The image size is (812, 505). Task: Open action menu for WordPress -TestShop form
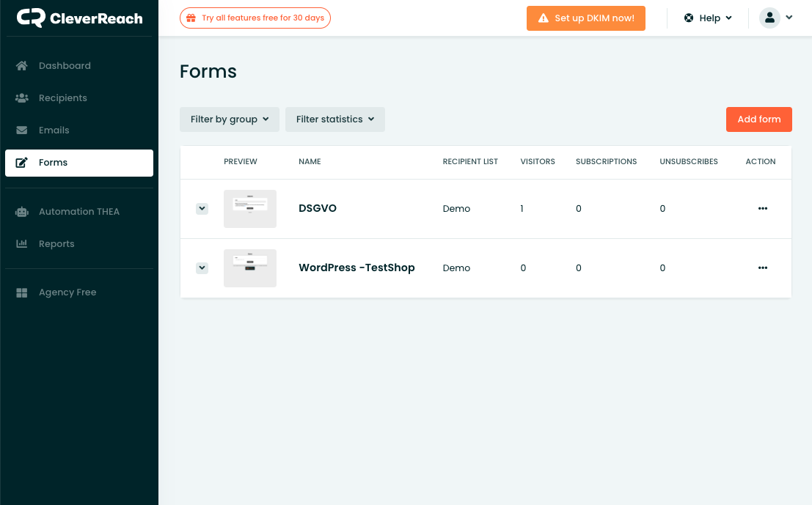pos(762,268)
